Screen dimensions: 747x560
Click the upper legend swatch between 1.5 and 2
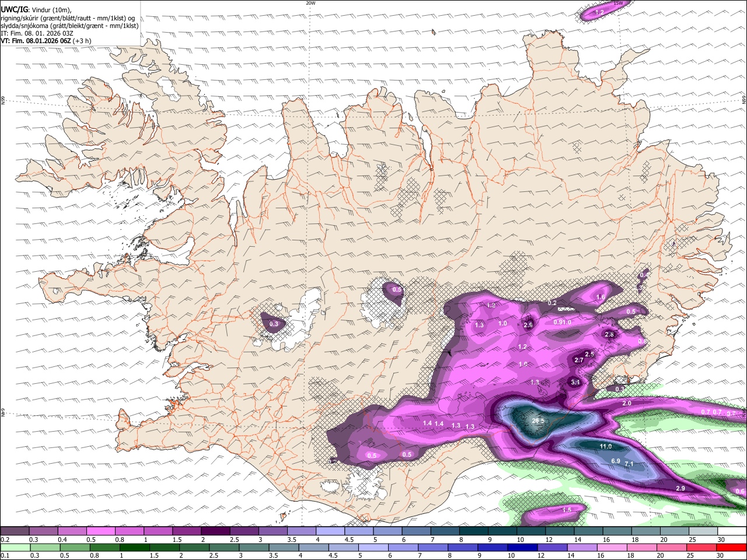coord(186,531)
